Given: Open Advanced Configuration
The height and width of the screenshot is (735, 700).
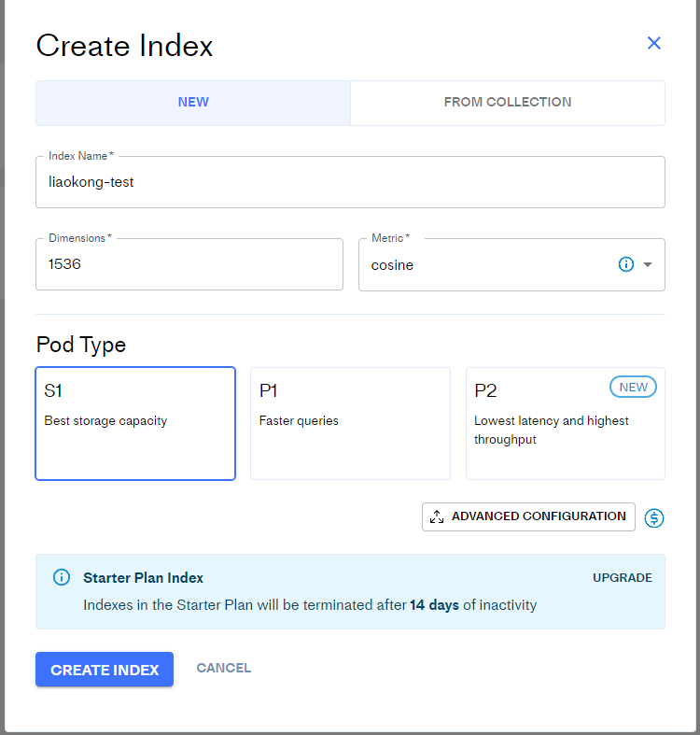Looking at the screenshot, I should pos(528,516).
